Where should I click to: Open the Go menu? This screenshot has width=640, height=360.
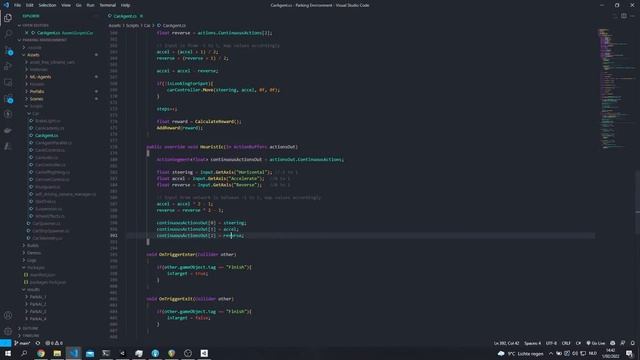click(x=78, y=5)
